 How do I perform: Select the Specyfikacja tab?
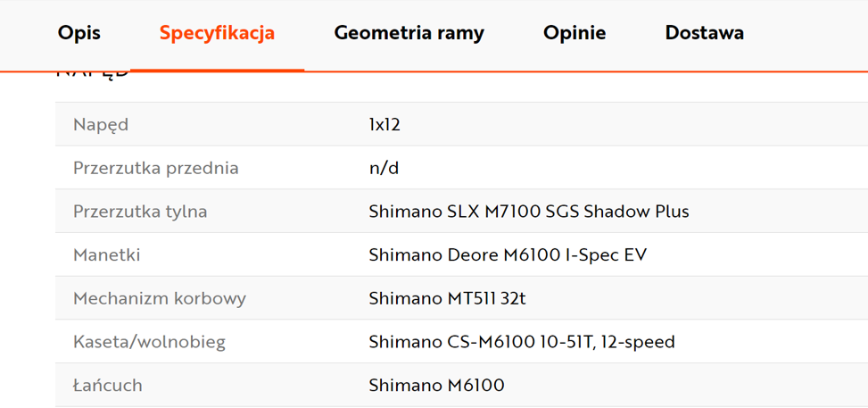coord(217,33)
